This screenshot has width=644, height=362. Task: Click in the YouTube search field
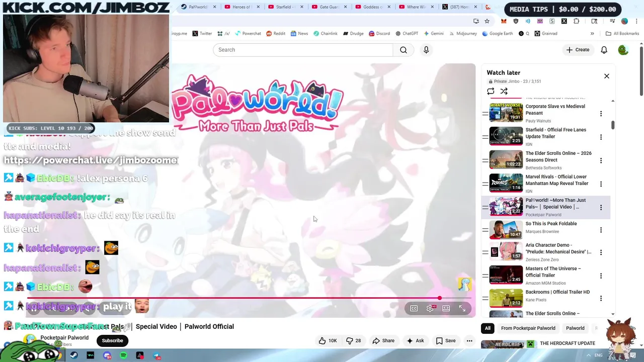tap(303, 50)
